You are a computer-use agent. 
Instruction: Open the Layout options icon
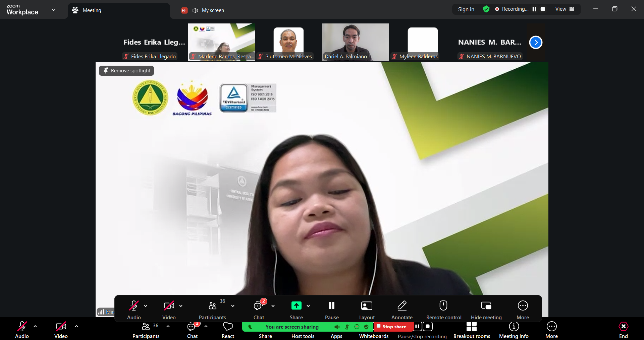367,306
